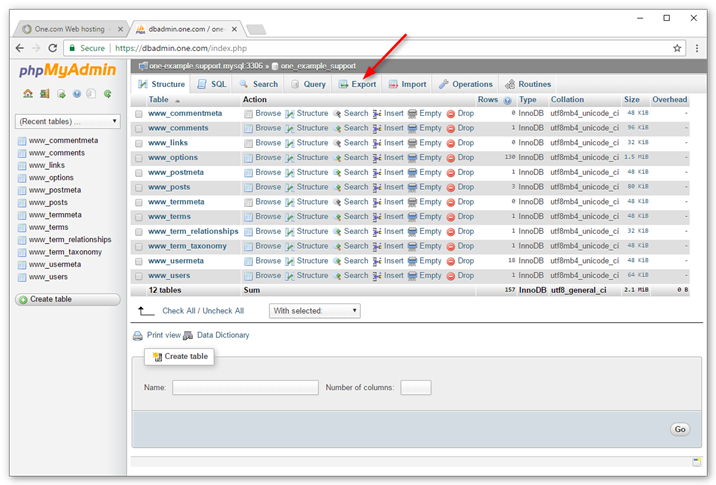Click red Drop icon for www_posts row
The image size is (716, 485).
pos(451,187)
